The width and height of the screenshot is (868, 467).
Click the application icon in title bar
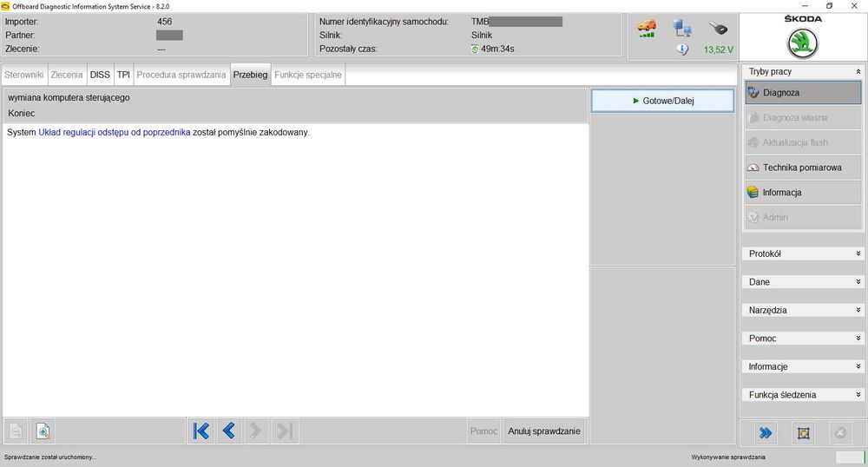point(5,6)
